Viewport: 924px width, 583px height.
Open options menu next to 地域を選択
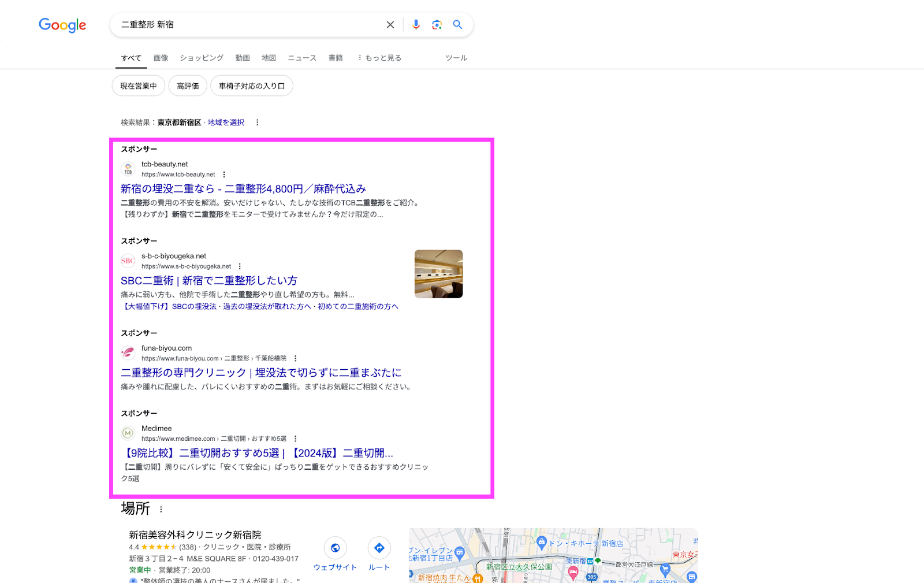tap(258, 122)
